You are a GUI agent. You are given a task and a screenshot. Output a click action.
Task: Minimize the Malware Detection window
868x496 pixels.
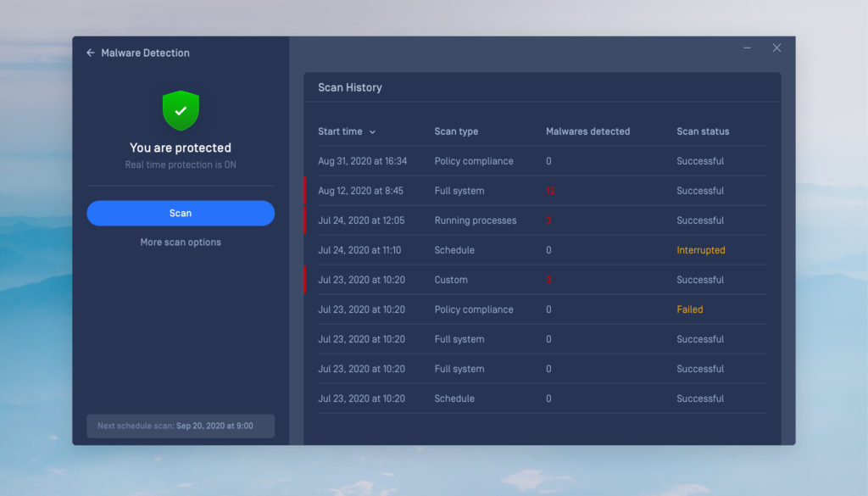(x=747, y=48)
